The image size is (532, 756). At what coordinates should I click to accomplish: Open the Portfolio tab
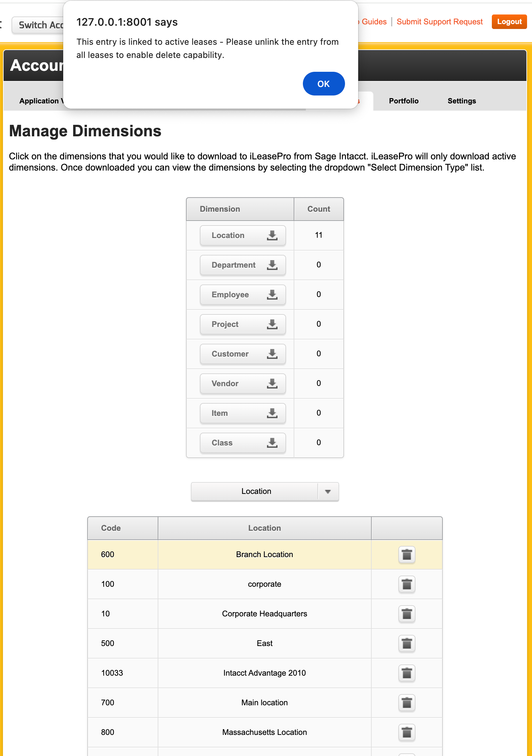pos(404,101)
